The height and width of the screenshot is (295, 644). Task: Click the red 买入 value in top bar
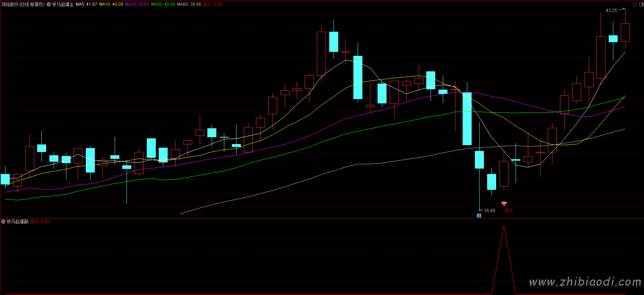click(x=213, y=5)
